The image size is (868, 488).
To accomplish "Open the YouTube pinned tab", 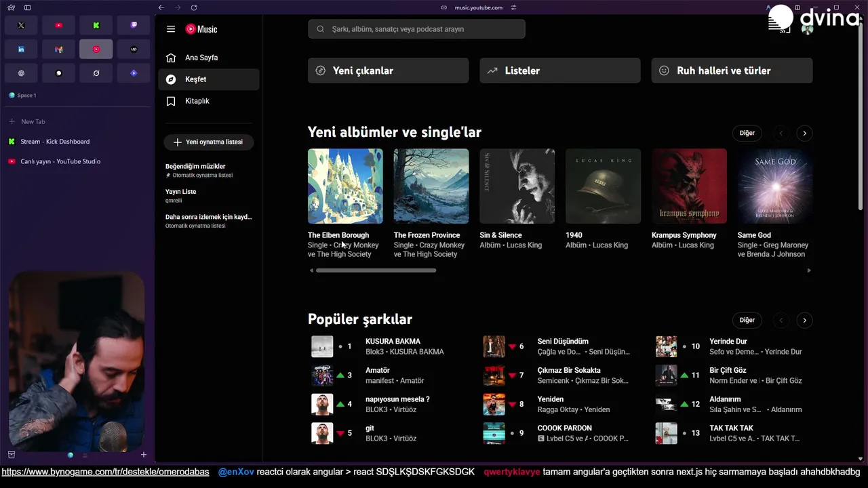I will coord(58,25).
